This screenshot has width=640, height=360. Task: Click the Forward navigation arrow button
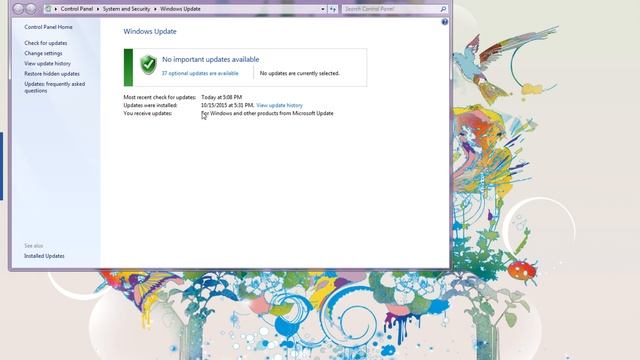pos(31,9)
